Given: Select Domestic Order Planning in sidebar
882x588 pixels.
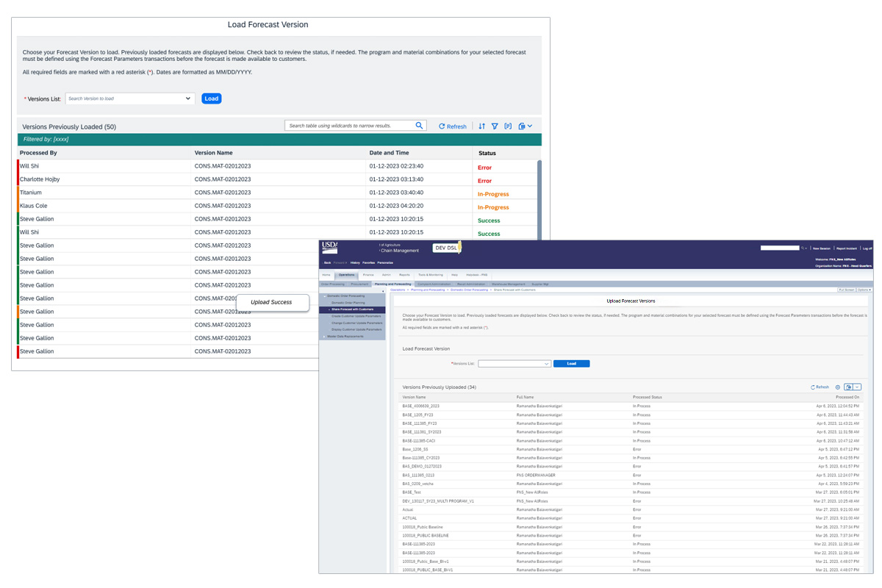Looking at the screenshot, I should pyautogui.click(x=348, y=302).
